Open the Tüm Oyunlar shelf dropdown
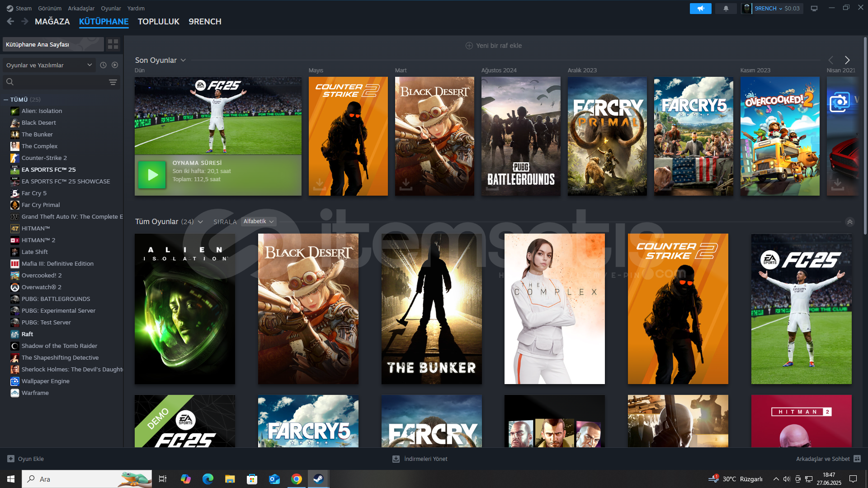The height and width of the screenshot is (488, 868). pos(200,222)
